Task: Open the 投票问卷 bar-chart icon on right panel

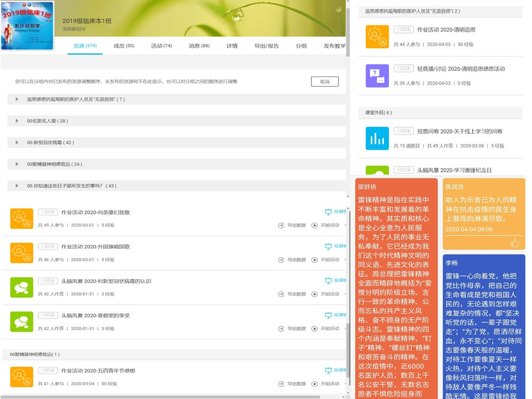Action: (x=377, y=139)
